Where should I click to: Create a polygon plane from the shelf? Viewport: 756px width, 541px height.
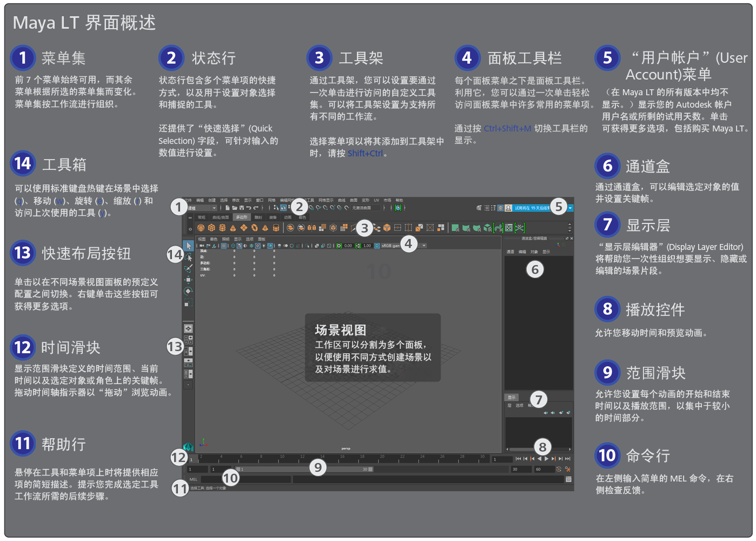click(244, 228)
